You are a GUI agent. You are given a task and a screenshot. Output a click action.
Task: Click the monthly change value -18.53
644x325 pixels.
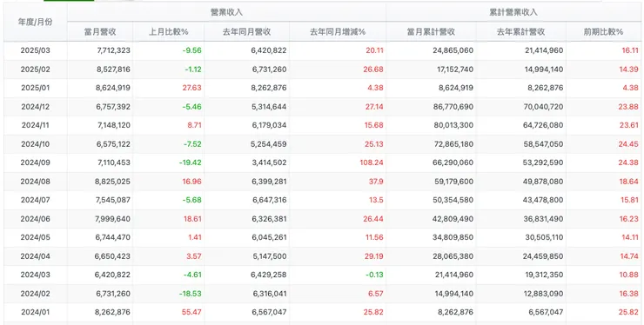tap(191, 294)
